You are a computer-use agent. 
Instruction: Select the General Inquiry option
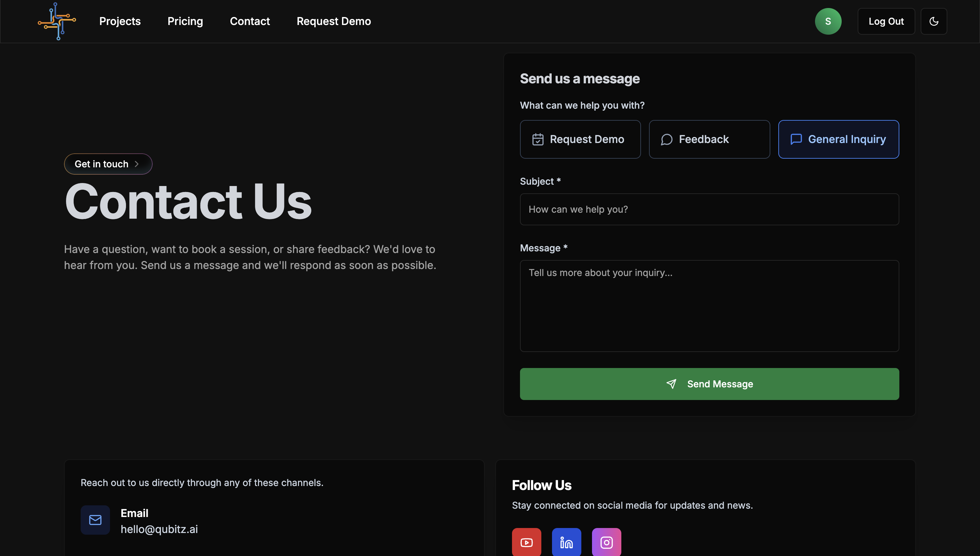click(838, 139)
